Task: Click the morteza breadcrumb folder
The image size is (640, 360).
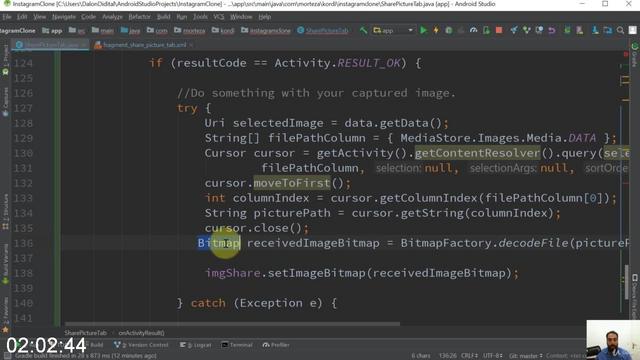Action: 190,31
